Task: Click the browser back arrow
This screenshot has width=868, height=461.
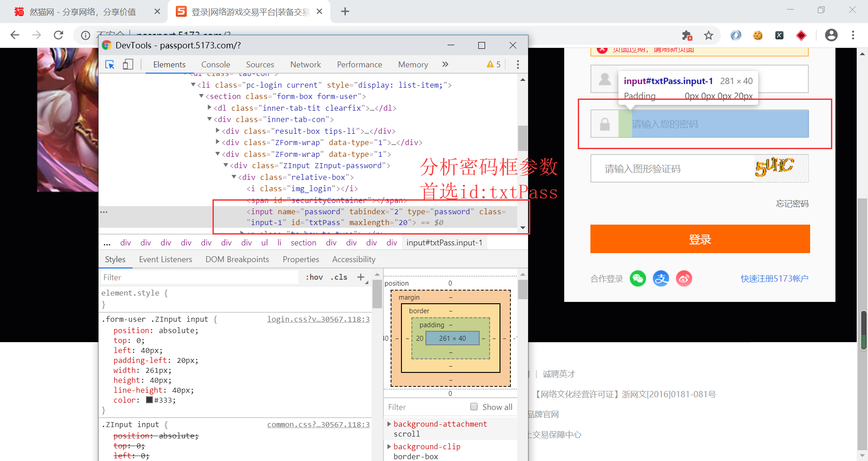Action: tap(15, 35)
